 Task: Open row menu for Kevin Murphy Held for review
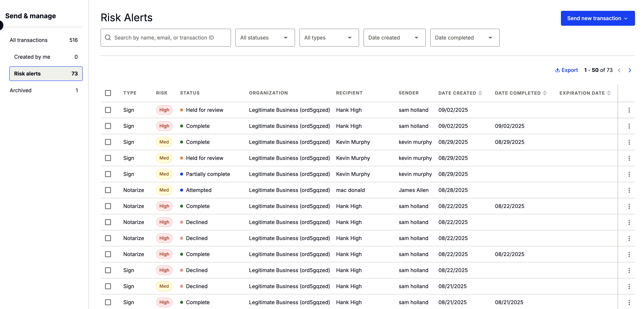(629, 158)
